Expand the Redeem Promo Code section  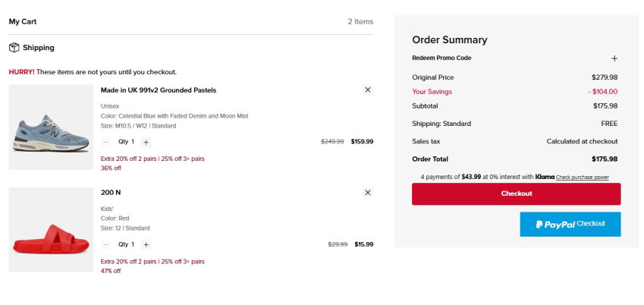tap(614, 58)
